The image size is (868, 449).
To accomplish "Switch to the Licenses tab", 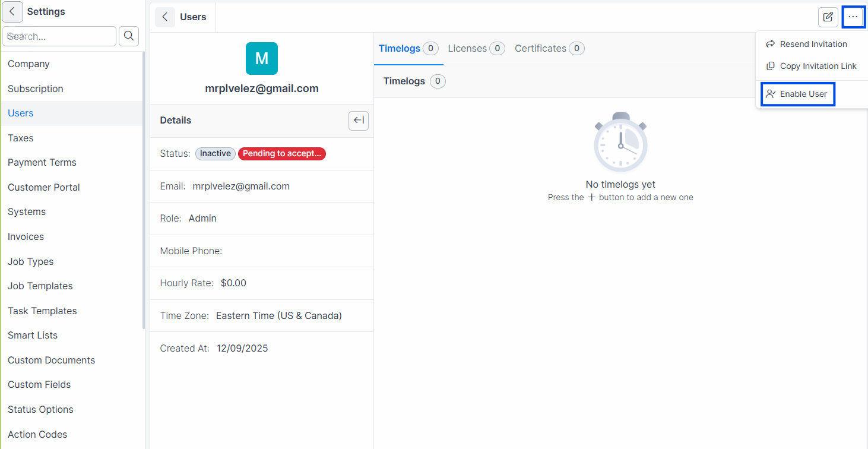I will click(x=476, y=49).
